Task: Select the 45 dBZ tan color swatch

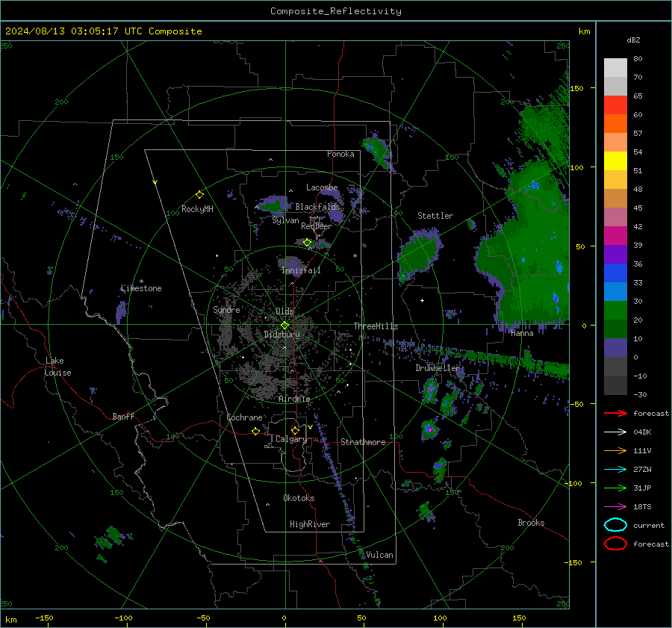Action: tap(615, 199)
